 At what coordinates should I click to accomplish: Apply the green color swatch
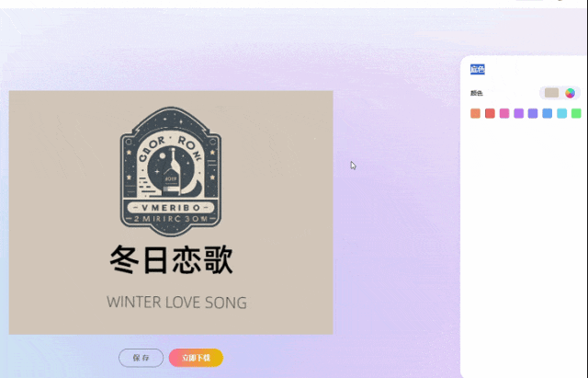[x=576, y=113]
